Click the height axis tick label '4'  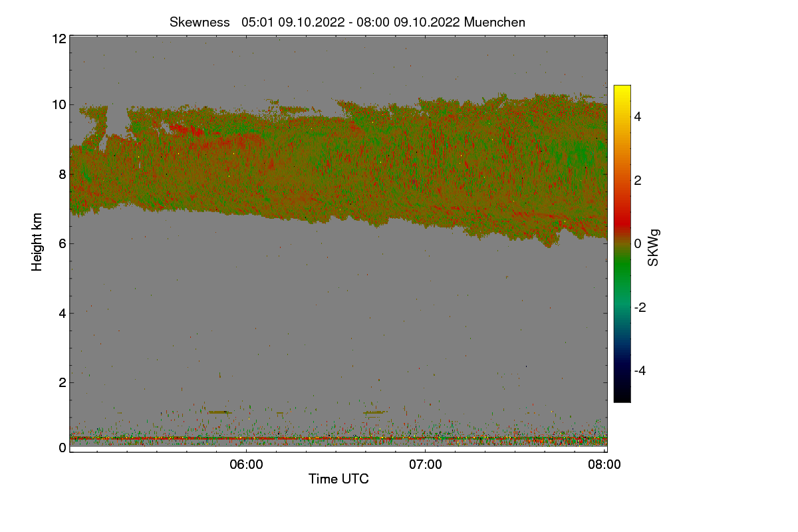coord(62,313)
